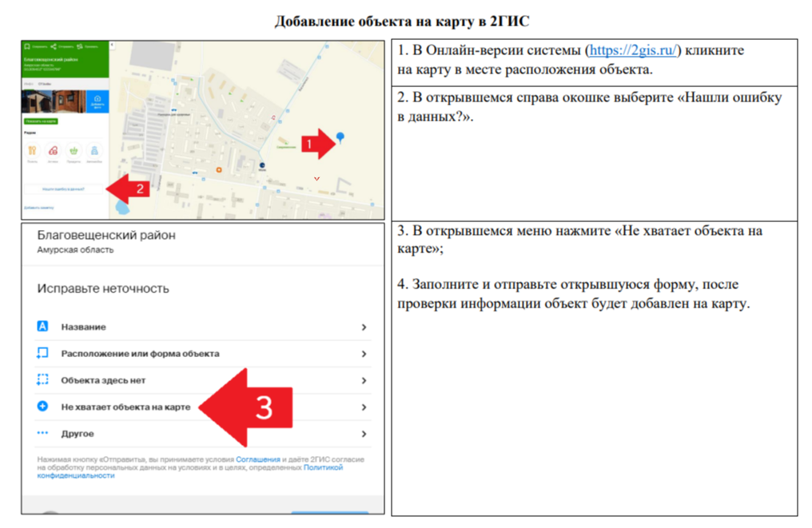Click the icon beside 'Расположение или форма объекта'

click(x=42, y=353)
